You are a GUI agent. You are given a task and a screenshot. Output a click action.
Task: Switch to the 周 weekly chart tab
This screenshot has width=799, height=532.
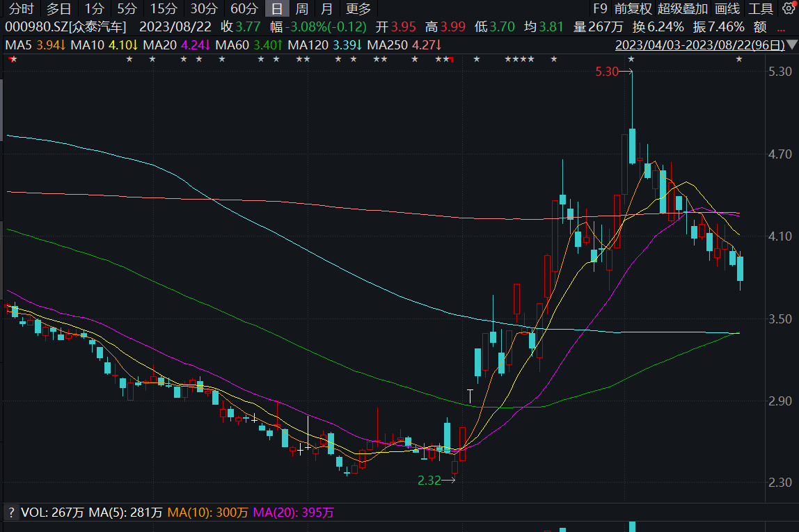click(301, 9)
